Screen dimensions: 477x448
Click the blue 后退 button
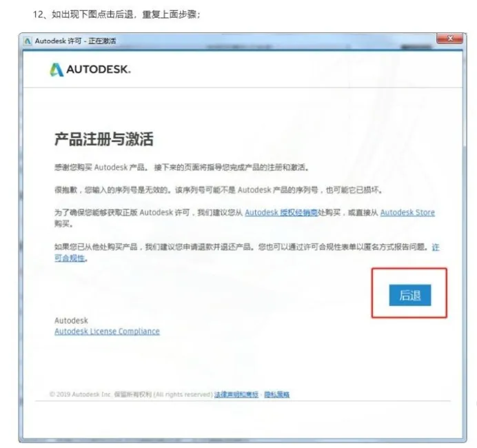(x=409, y=295)
